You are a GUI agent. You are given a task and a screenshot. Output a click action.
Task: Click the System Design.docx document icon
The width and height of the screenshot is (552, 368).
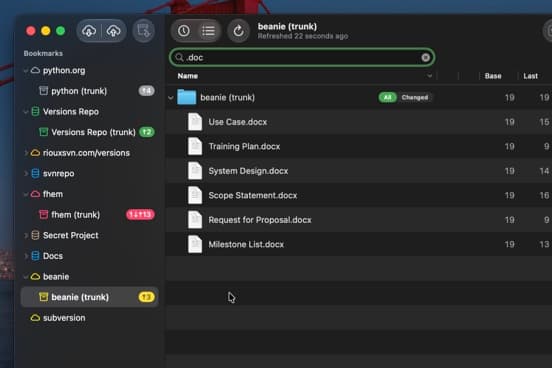pos(195,171)
